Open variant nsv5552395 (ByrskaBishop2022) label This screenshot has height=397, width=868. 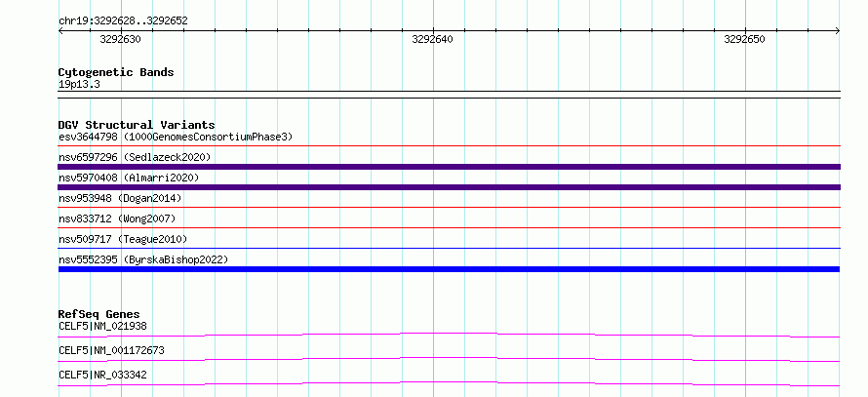pos(143,259)
